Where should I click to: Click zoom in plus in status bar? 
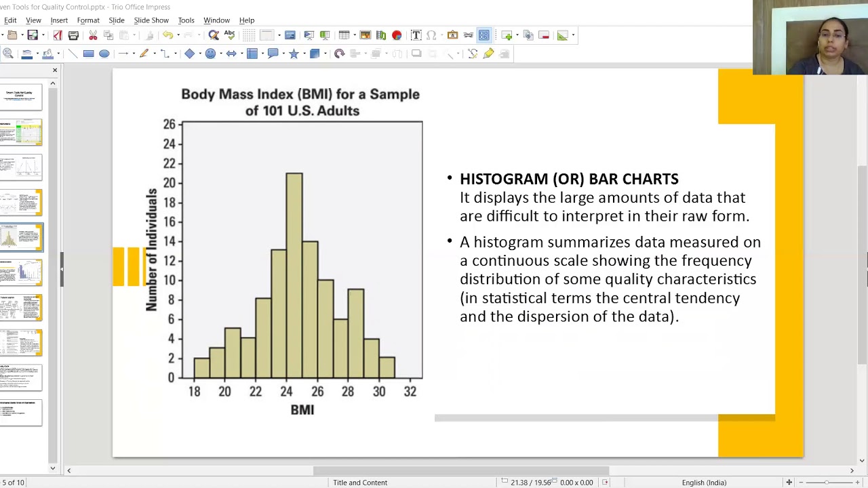858,483
